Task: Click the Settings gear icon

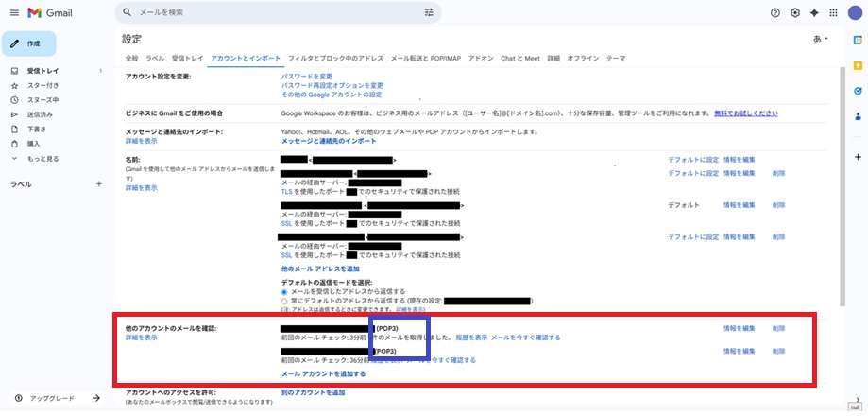Action: coord(795,12)
